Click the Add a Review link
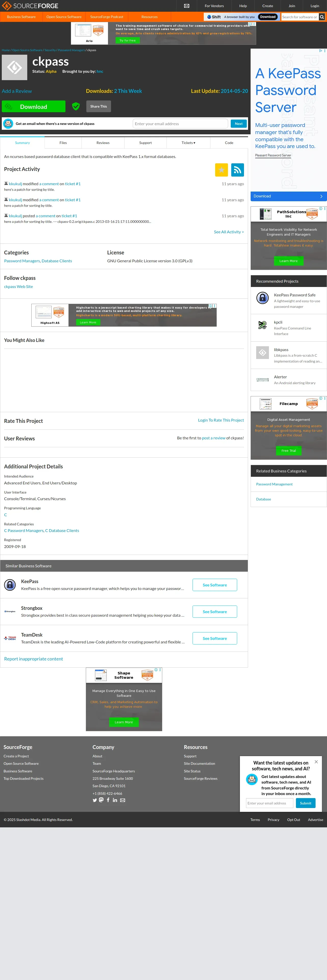Image resolution: width=327 pixels, height=980 pixels. click(x=17, y=91)
